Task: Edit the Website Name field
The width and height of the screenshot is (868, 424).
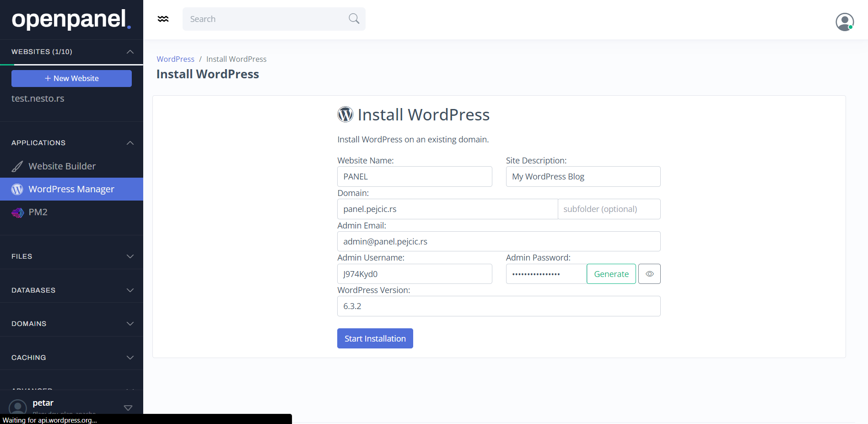Action: click(x=415, y=176)
